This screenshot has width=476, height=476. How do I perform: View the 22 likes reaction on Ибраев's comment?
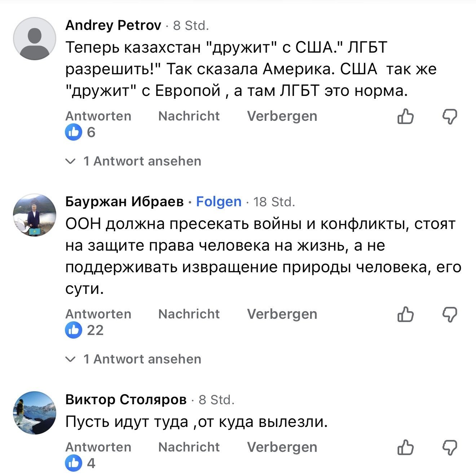tap(84, 330)
